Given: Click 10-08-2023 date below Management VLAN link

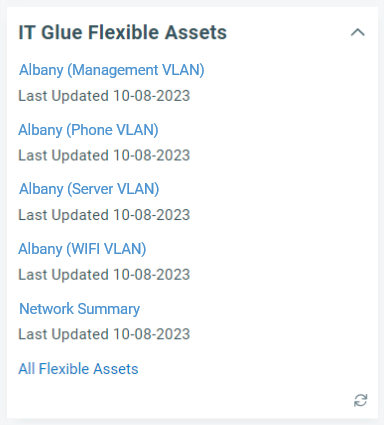Looking at the screenshot, I should pos(152,96).
